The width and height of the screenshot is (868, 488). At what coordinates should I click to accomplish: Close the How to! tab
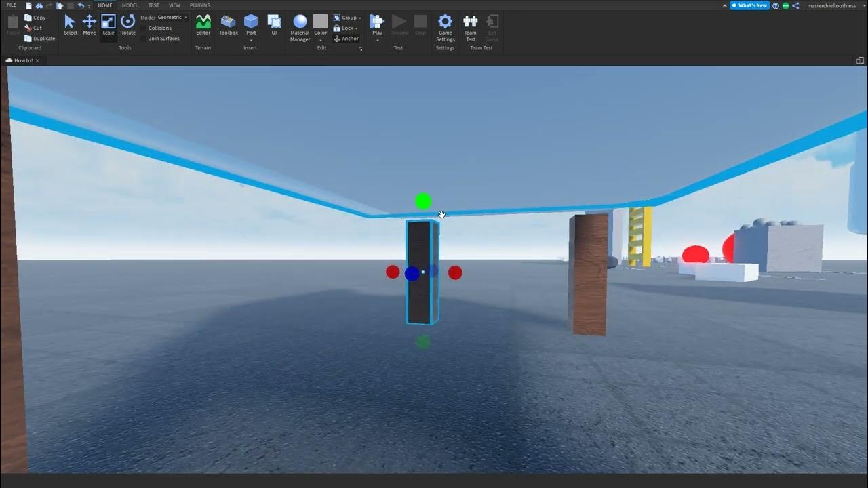(x=37, y=61)
